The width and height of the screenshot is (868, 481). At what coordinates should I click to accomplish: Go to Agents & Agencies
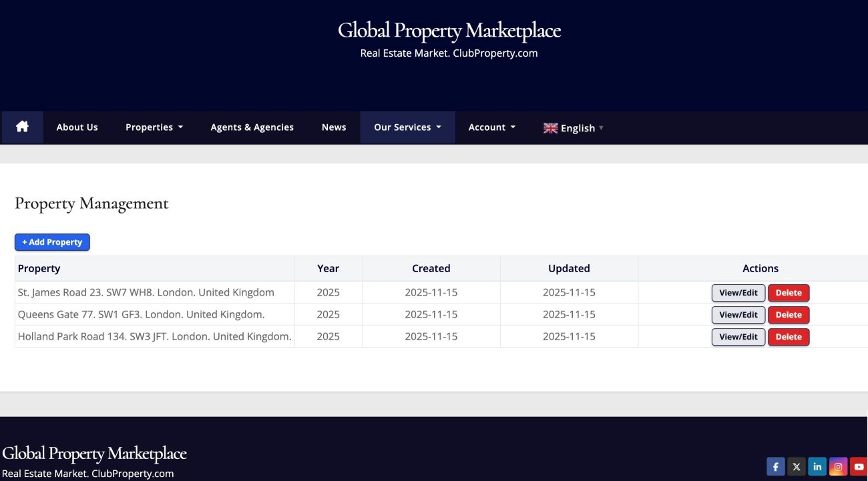tap(252, 127)
